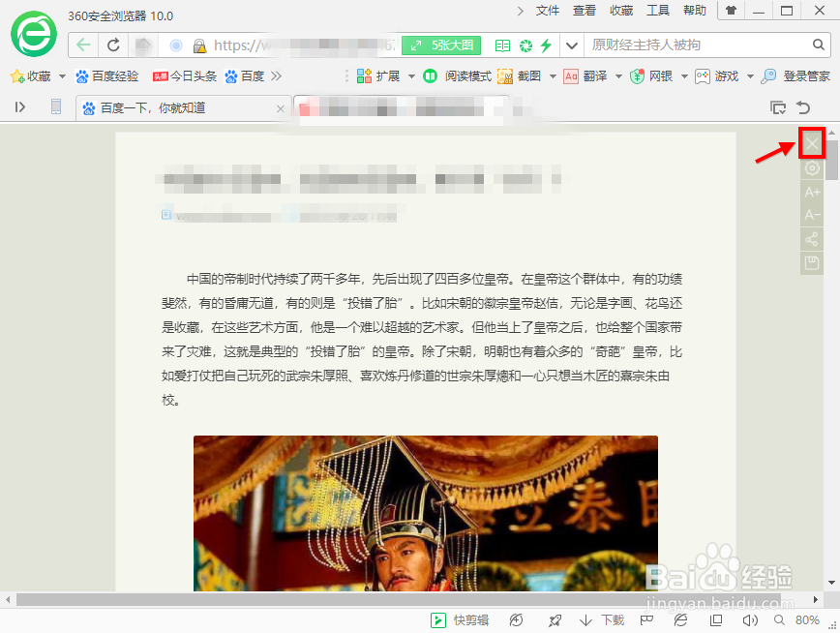Screen dimensions: 840x633
Task: Click the emperor image in the article
Action: coord(426,514)
